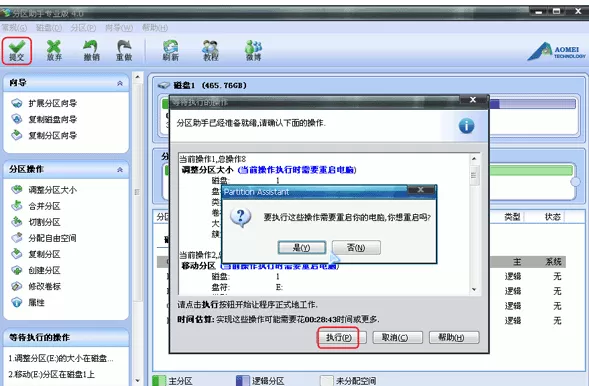The height and width of the screenshot is (386, 589).
Task: Launch 复制磁盘向导 wizard
Action: [53, 119]
